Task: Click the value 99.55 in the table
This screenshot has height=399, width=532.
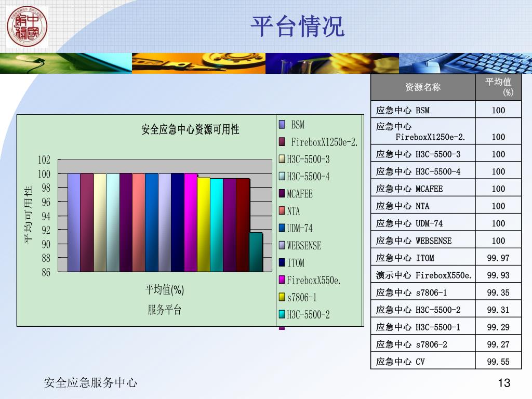Action: coord(498,362)
